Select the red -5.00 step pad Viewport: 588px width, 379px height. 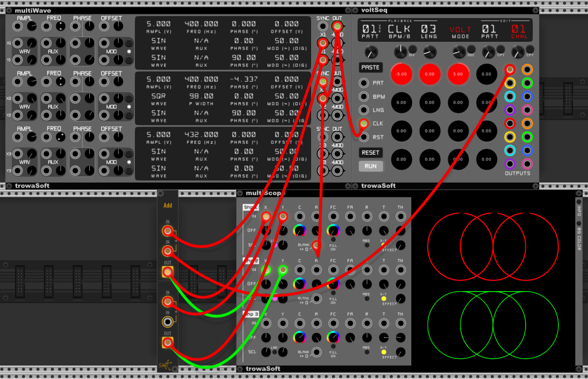click(402, 74)
